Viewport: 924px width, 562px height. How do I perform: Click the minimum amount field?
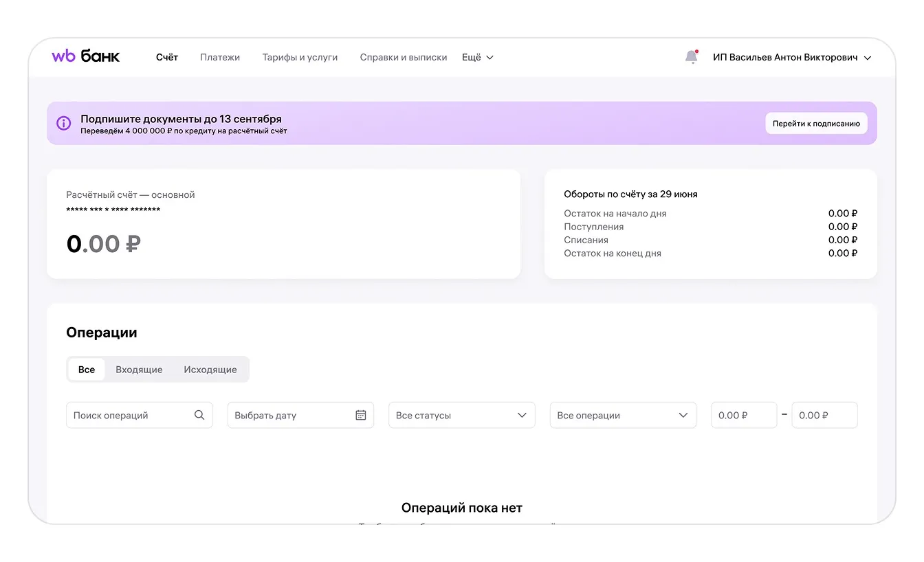coord(743,415)
